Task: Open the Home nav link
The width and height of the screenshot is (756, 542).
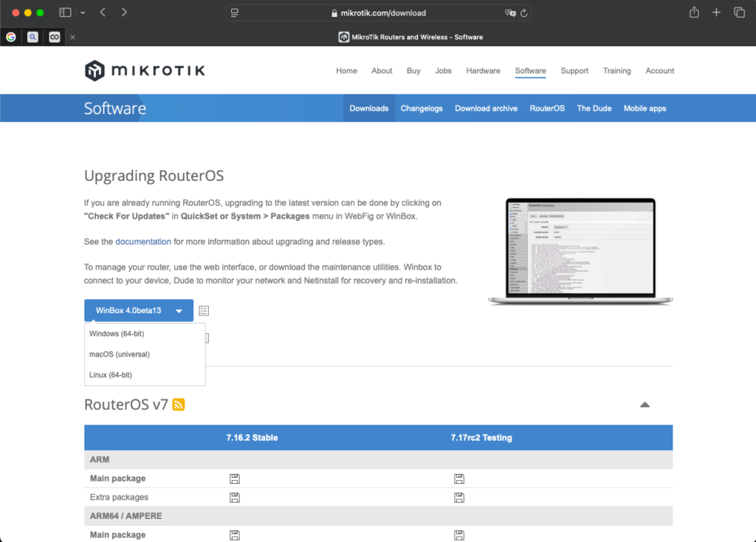Action: pos(347,71)
